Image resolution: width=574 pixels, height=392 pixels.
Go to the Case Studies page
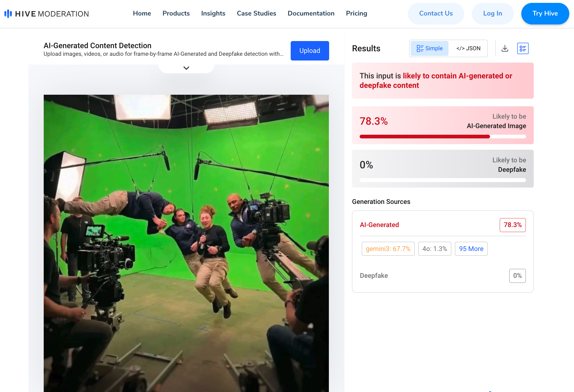click(x=256, y=13)
